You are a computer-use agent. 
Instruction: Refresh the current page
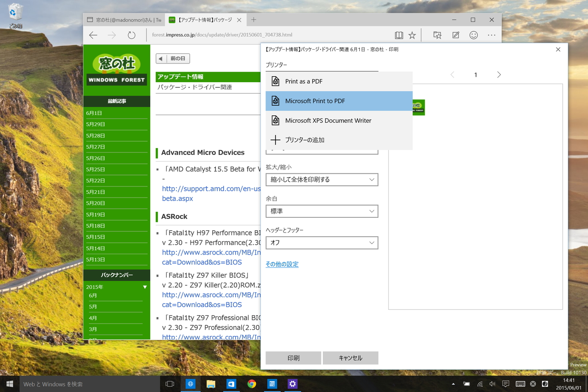click(132, 34)
